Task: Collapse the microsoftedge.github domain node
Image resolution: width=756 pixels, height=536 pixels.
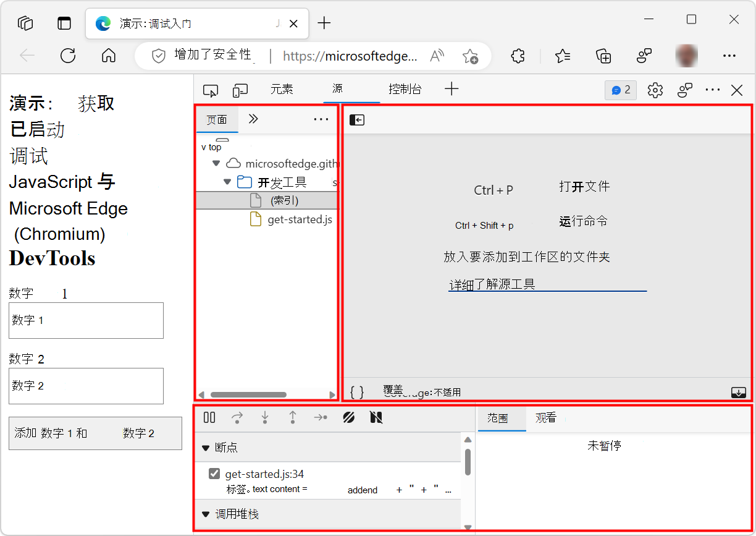Action: point(216,164)
